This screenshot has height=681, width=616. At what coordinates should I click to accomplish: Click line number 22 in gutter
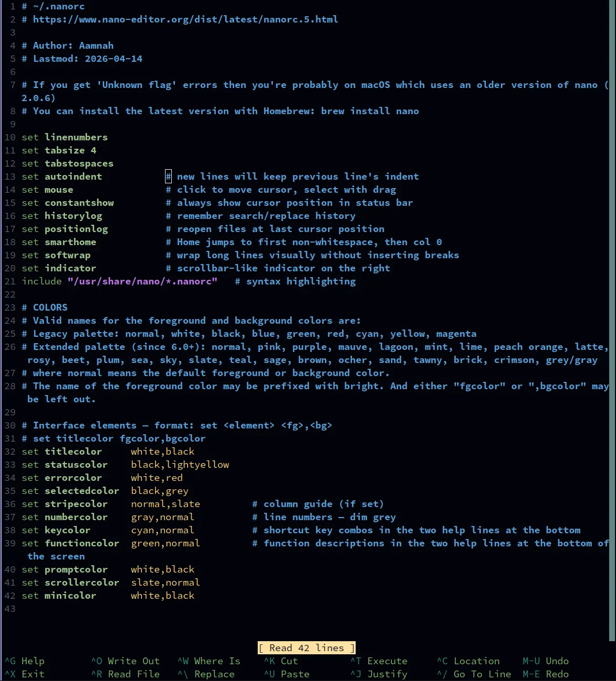coord(10,294)
